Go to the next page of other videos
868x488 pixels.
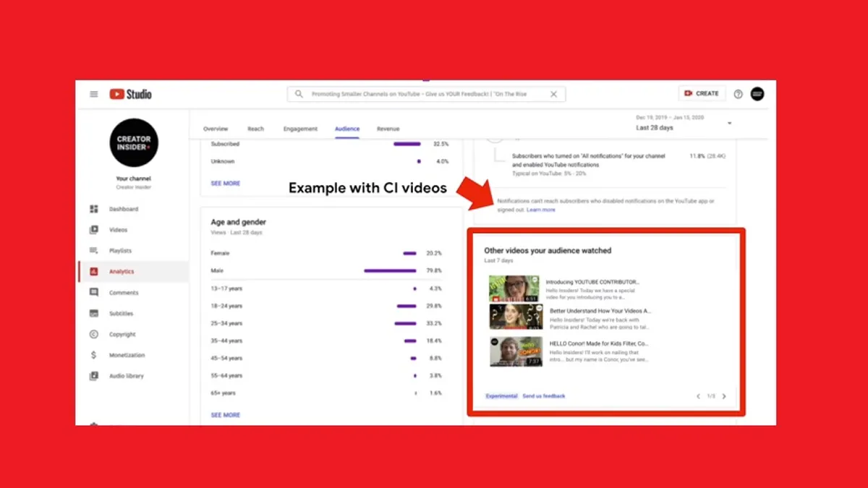click(x=724, y=396)
